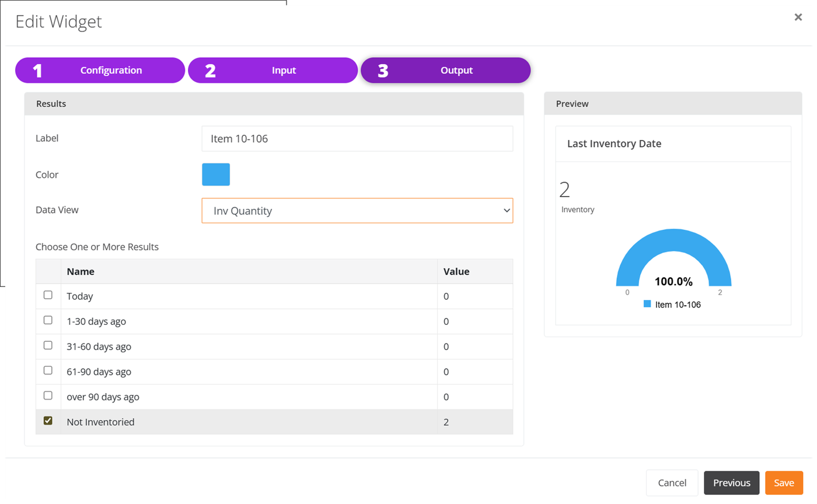Cancel editing the widget
This screenshot has width=817, height=504.
pyautogui.click(x=672, y=483)
